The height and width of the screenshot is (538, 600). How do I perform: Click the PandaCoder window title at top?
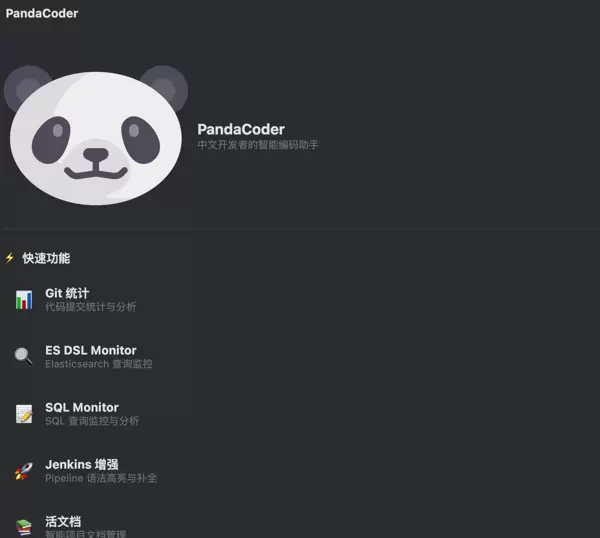pos(42,13)
